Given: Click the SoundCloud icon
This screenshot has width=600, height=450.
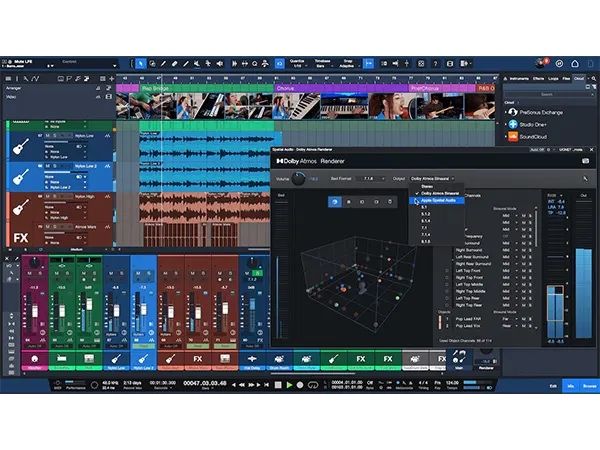Looking at the screenshot, I should click(513, 136).
